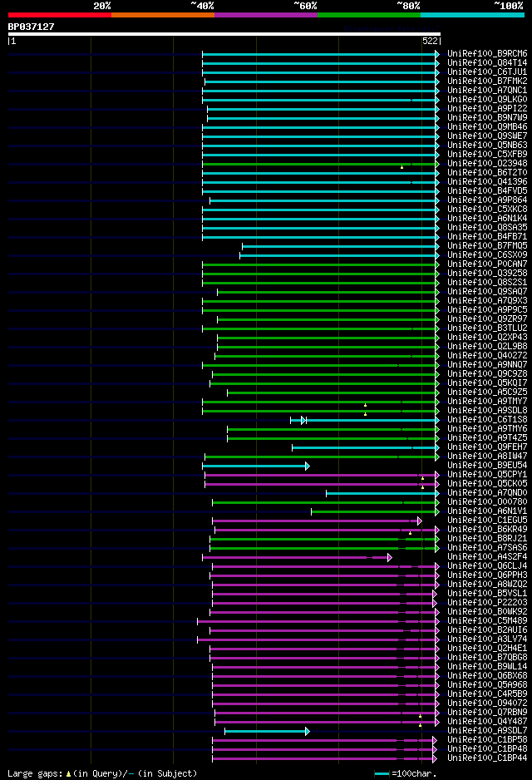Click the 'Large gaps' legend text
The height and width of the screenshot is (780, 532).
[35, 774]
